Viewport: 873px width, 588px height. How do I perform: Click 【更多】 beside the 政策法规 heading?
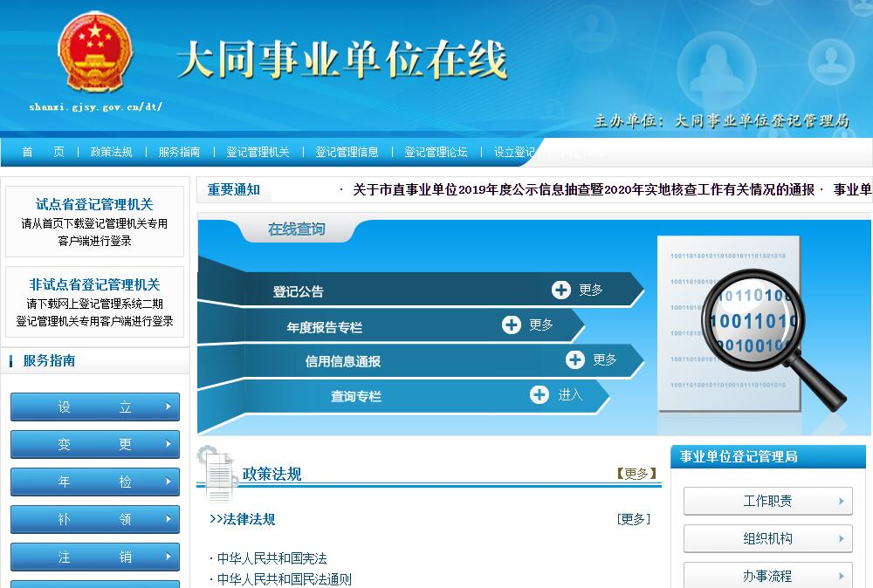pos(636,474)
